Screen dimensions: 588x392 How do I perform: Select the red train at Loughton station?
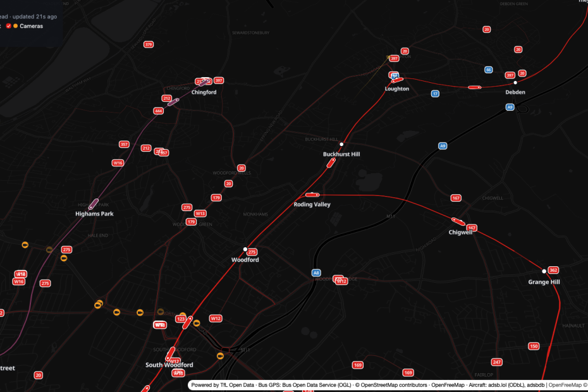coord(397,80)
